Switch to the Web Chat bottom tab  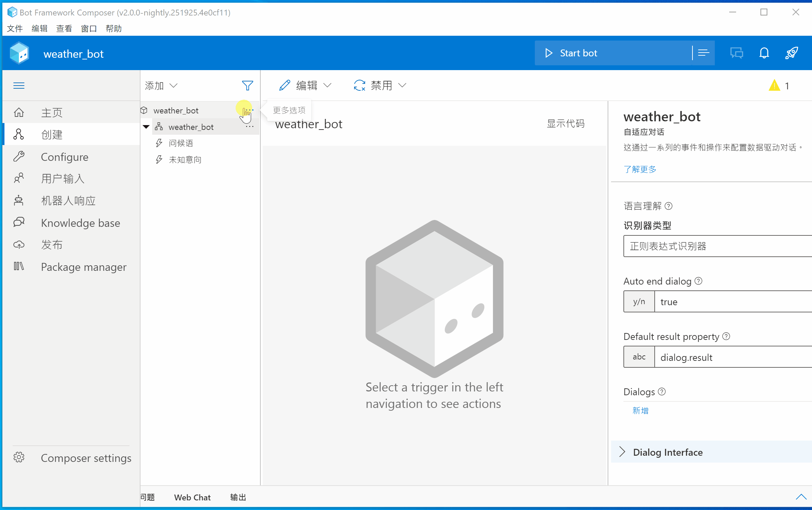point(192,497)
